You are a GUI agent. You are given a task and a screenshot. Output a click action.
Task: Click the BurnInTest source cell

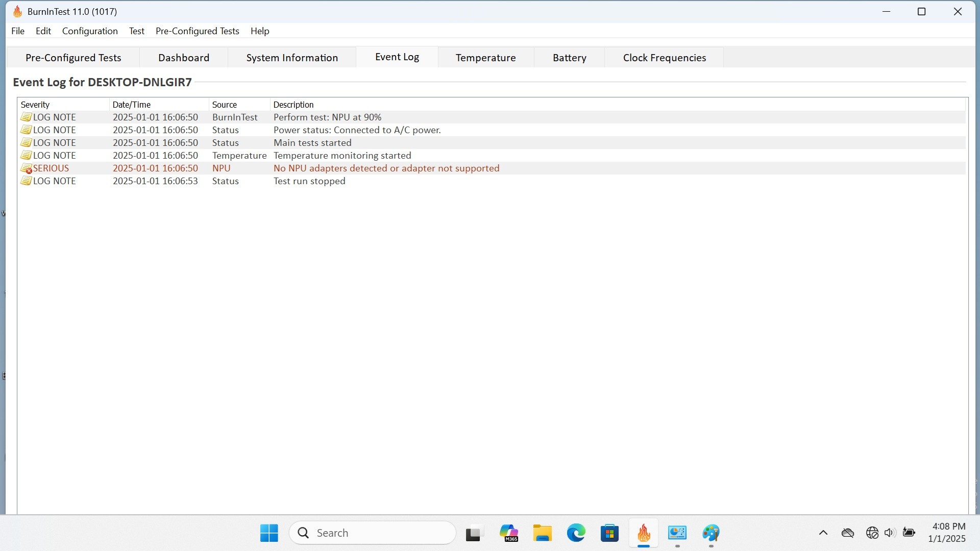[x=235, y=117]
